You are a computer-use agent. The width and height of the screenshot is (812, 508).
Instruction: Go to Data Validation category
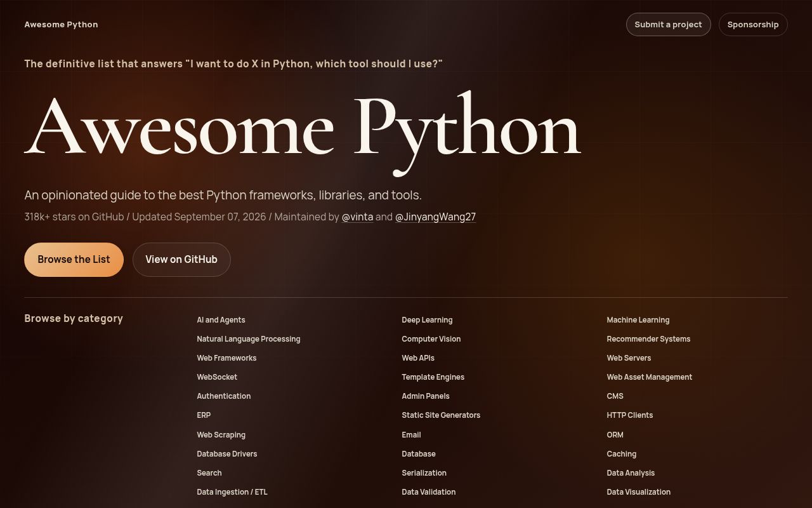[x=429, y=492]
